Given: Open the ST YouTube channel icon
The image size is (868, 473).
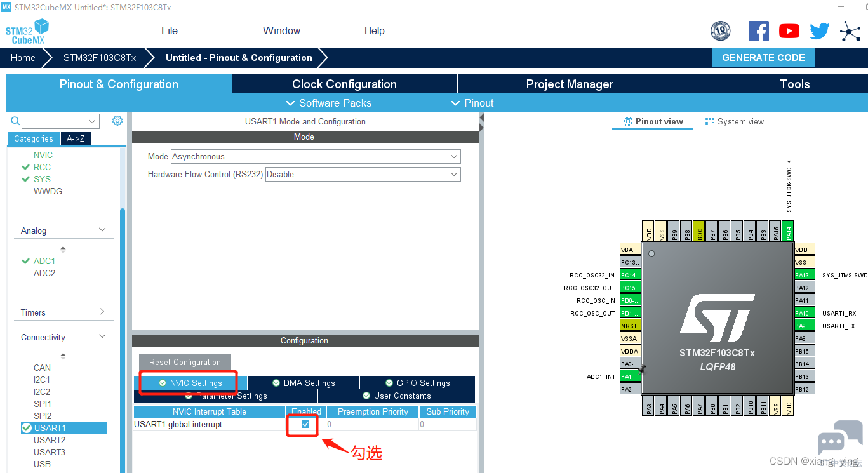Looking at the screenshot, I should 789,31.
